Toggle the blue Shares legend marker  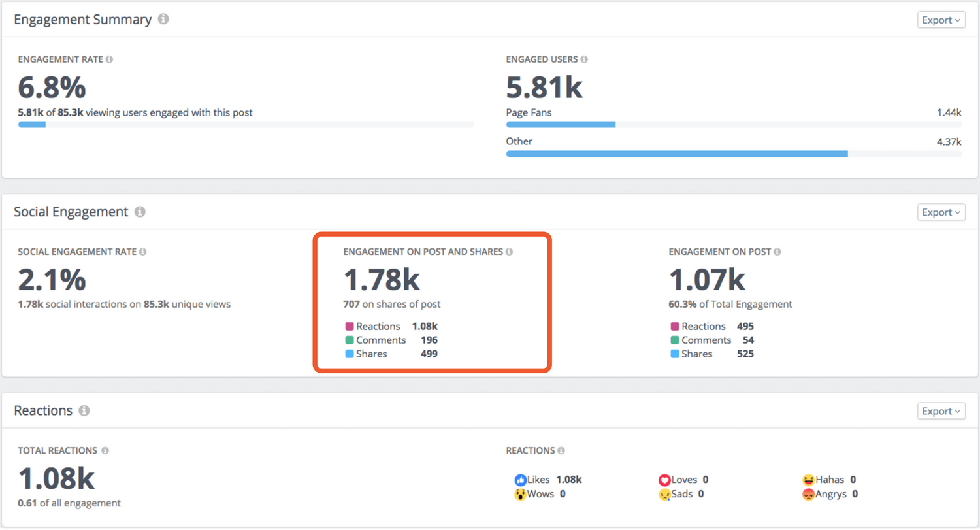coord(350,354)
